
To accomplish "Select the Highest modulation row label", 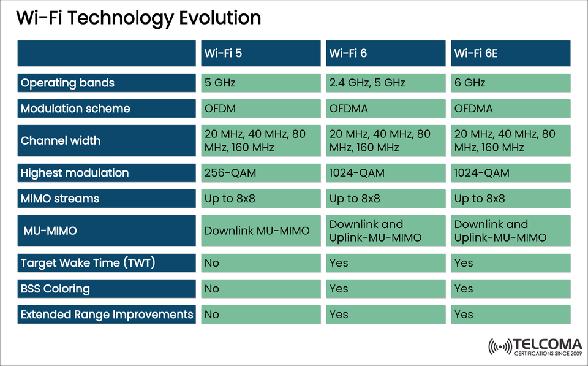I will click(107, 173).
